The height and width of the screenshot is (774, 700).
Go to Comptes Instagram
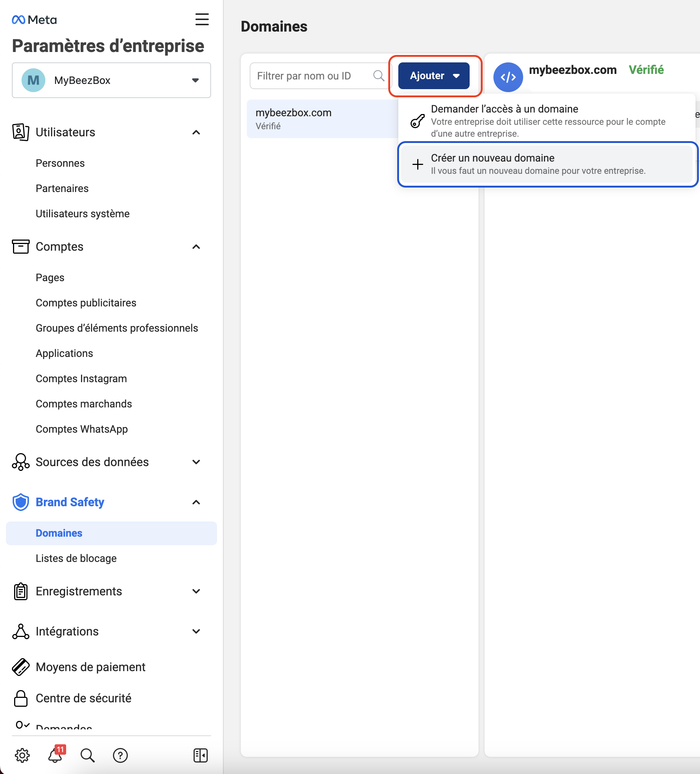tap(81, 379)
